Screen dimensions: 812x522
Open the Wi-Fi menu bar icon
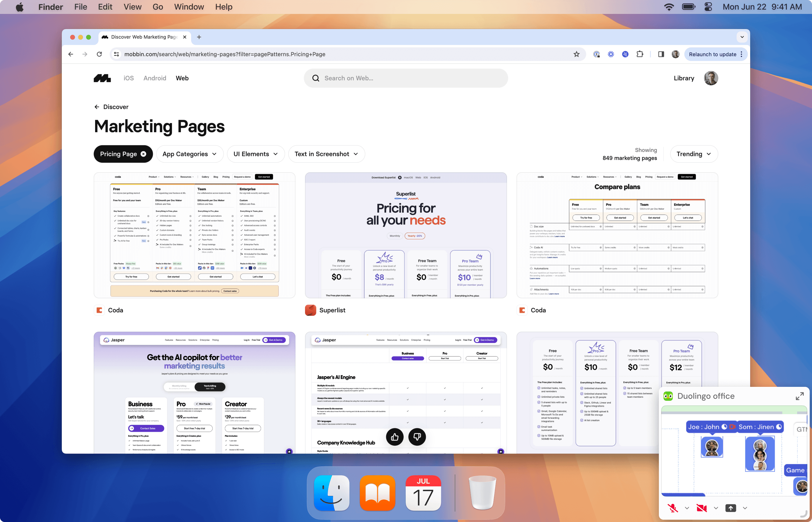click(669, 7)
